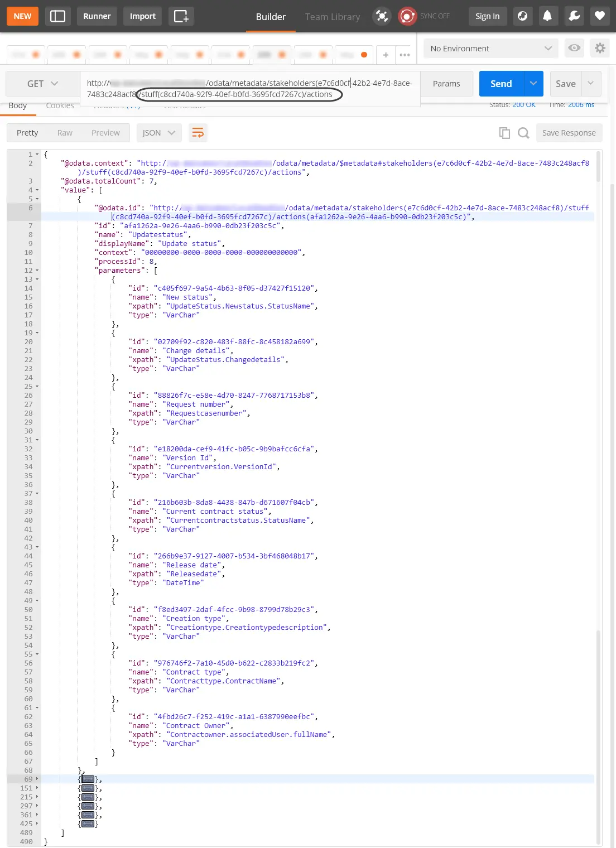
Task: Click folded block marker on line 361
Action: tap(88, 815)
